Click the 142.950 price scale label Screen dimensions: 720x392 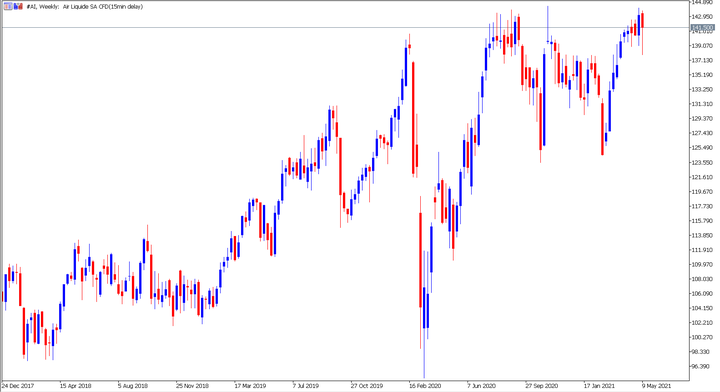tap(703, 17)
